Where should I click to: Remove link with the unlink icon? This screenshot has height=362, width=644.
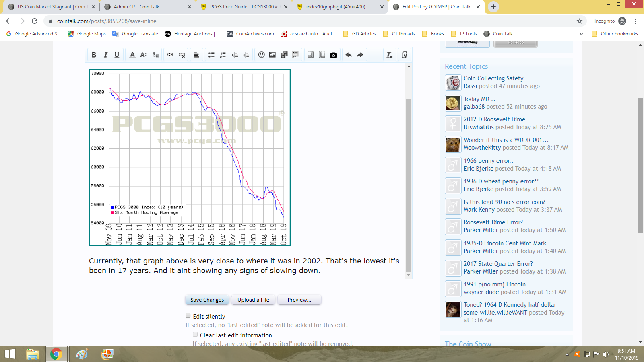point(182,55)
